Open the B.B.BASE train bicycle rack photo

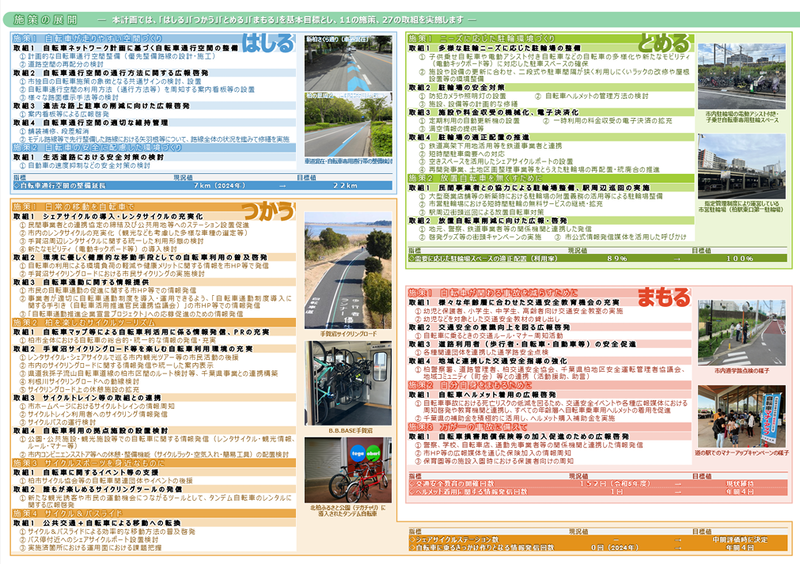348,383
